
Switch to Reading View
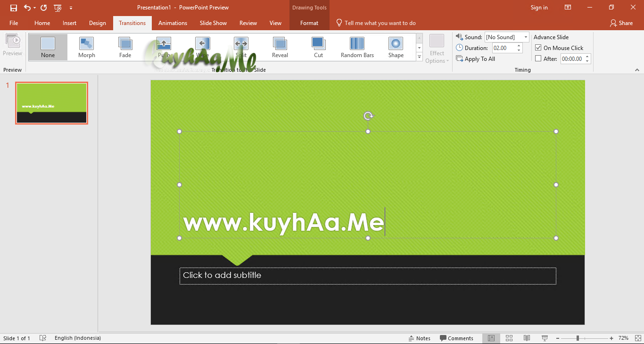[x=527, y=338]
